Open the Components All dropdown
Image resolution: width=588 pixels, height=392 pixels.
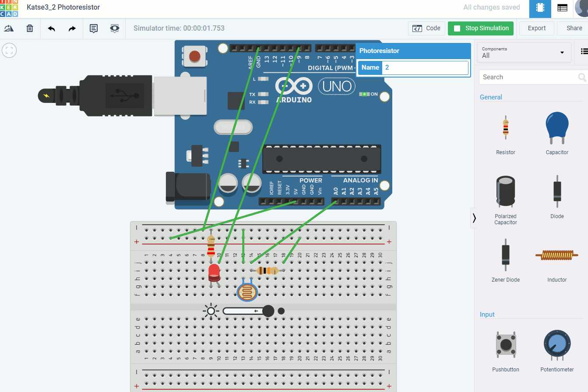point(523,53)
